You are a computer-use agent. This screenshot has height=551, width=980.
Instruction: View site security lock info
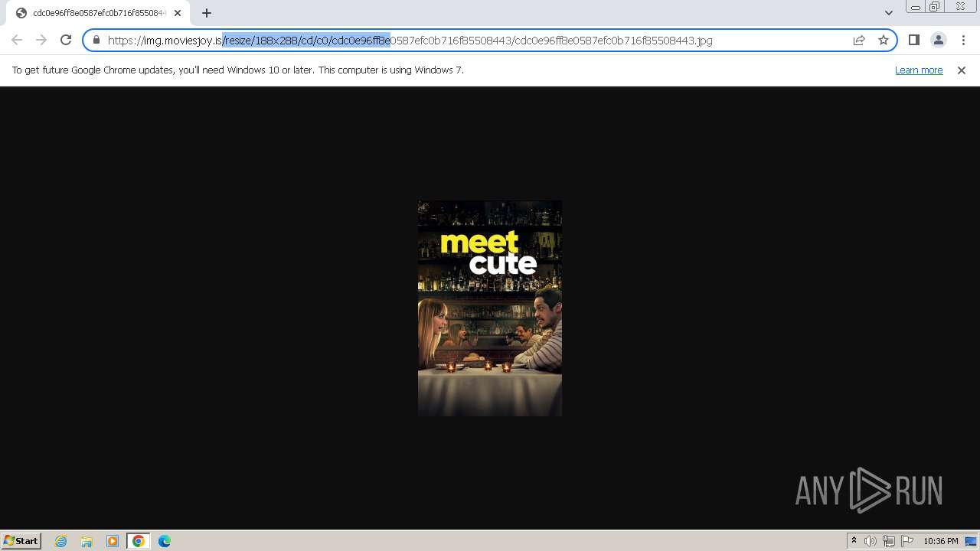(x=96, y=40)
